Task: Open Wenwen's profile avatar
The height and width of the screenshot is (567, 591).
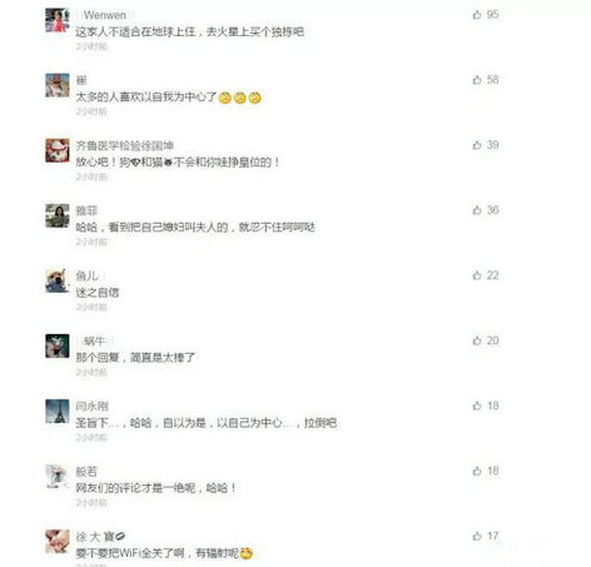Action: (57, 20)
